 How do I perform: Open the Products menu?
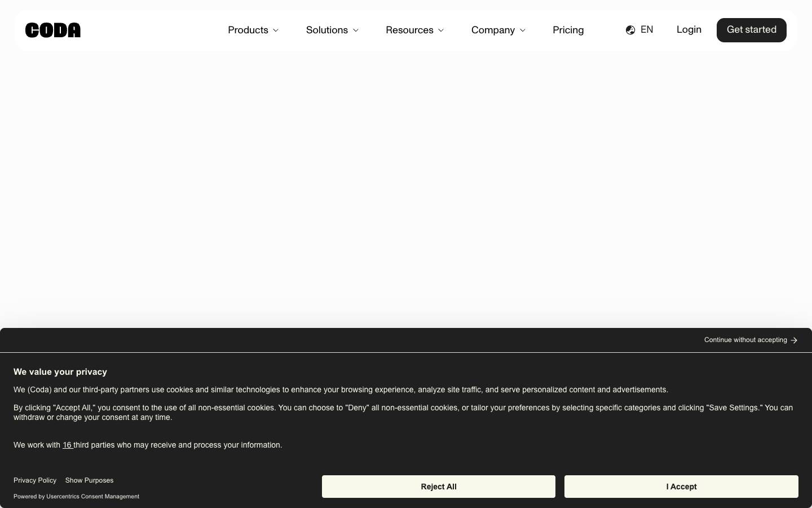coord(253,30)
